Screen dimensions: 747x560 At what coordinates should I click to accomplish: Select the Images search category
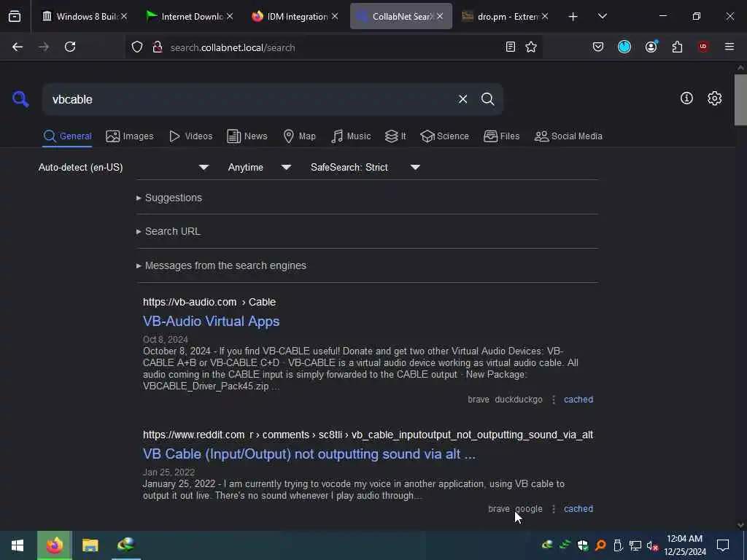pyautogui.click(x=130, y=136)
